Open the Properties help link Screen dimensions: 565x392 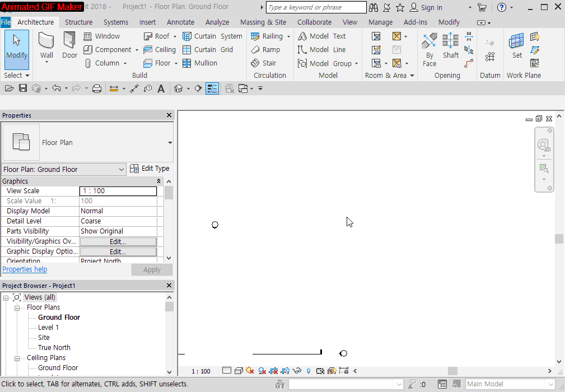click(25, 269)
